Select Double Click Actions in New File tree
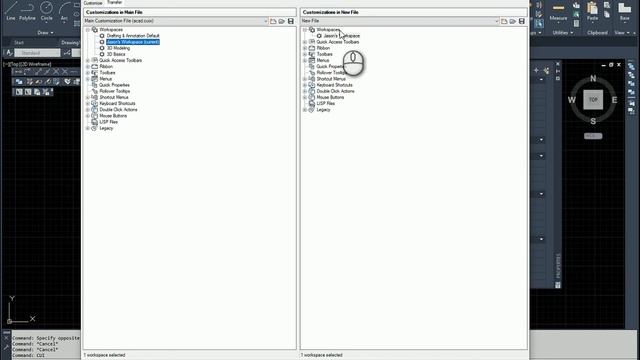The width and height of the screenshot is (640, 360). click(x=336, y=91)
